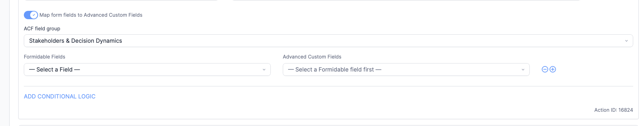Click ADD CONDITIONAL LOGIC link
Screen dimensions: 644x126
click(59, 96)
